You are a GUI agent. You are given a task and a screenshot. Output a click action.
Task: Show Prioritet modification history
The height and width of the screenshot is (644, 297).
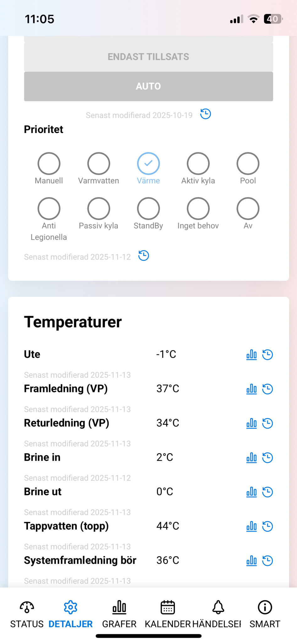(144, 256)
